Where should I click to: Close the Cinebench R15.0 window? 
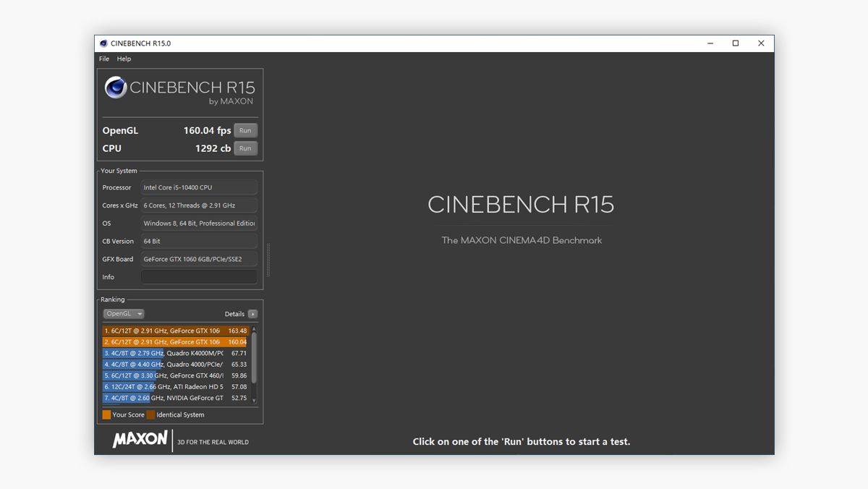click(x=761, y=43)
